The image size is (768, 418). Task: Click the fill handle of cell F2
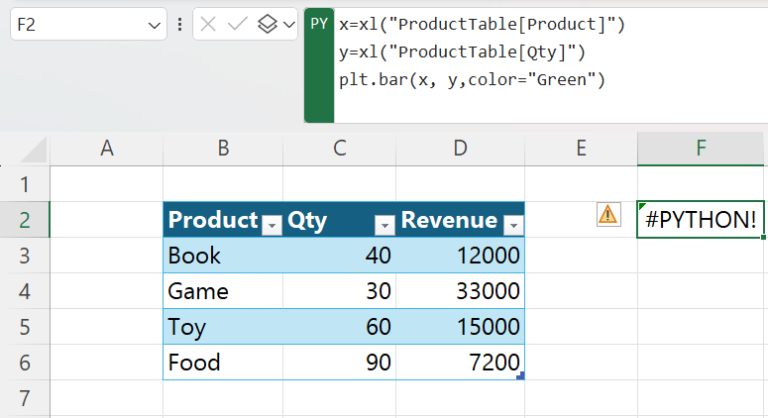[763, 237]
